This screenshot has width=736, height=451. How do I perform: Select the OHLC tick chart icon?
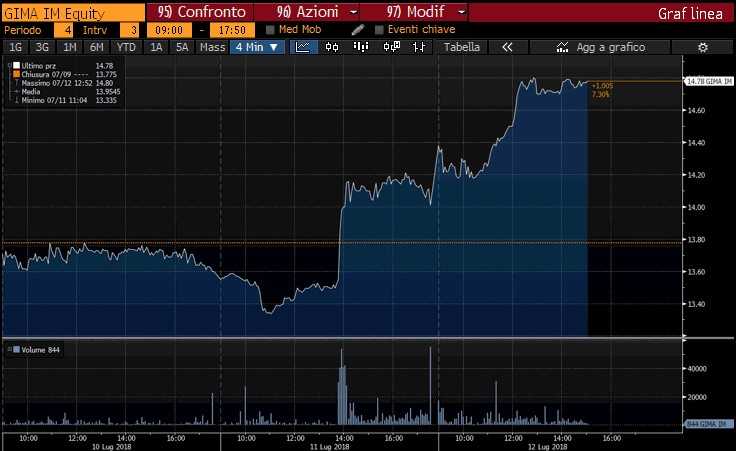pyautogui.click(x=419, y=47)
